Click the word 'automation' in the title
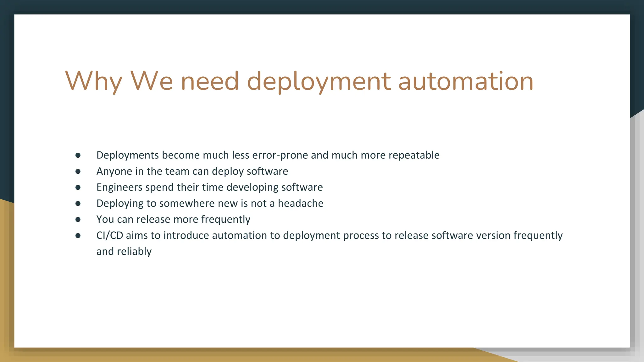 (465, 81)
